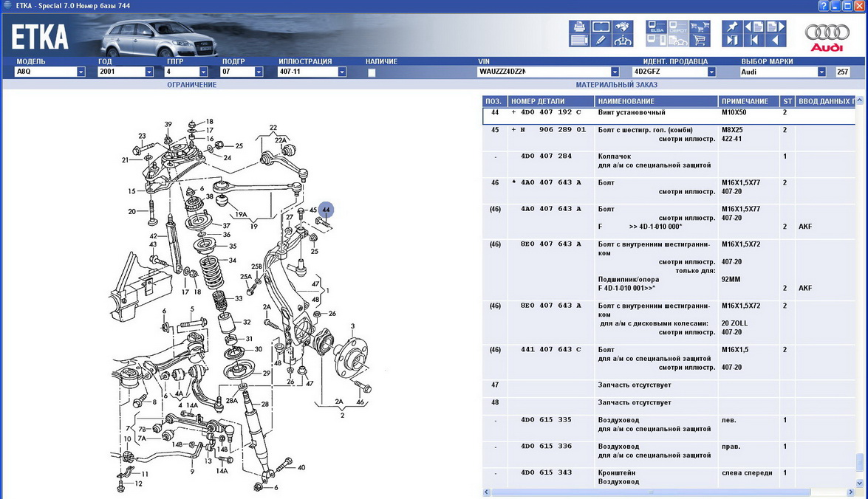Open the ELSA system icon
Viewport: 868px width, 499px height.
point(657,27)
